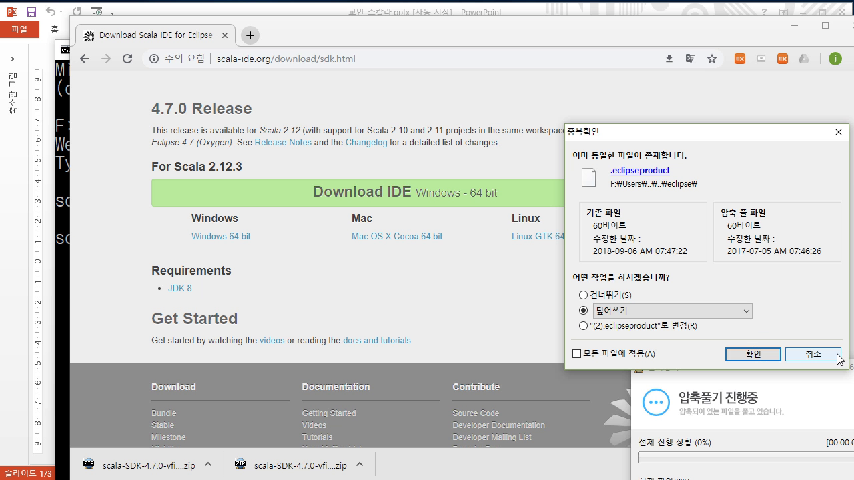
Task: Go forward in browser history
Action: [106, 59]
